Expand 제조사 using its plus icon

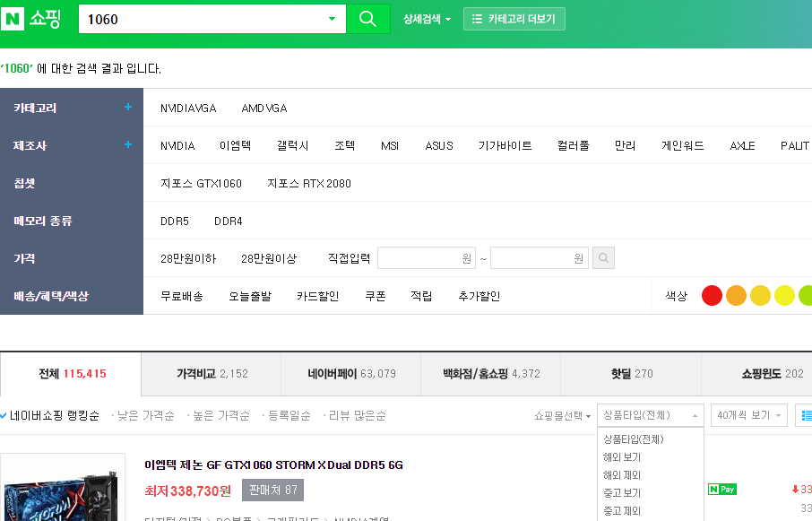pos(127,145)
